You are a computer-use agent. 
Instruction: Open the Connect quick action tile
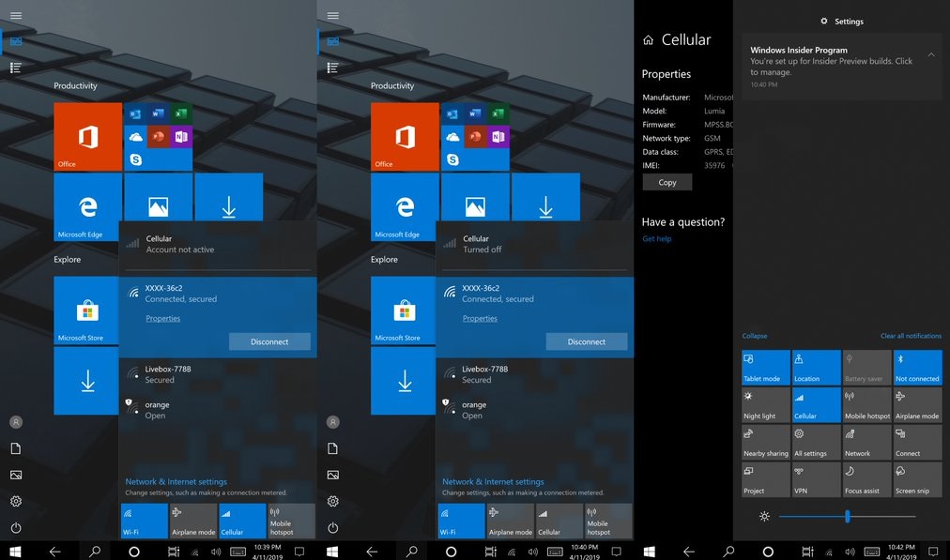pos(917,442)
